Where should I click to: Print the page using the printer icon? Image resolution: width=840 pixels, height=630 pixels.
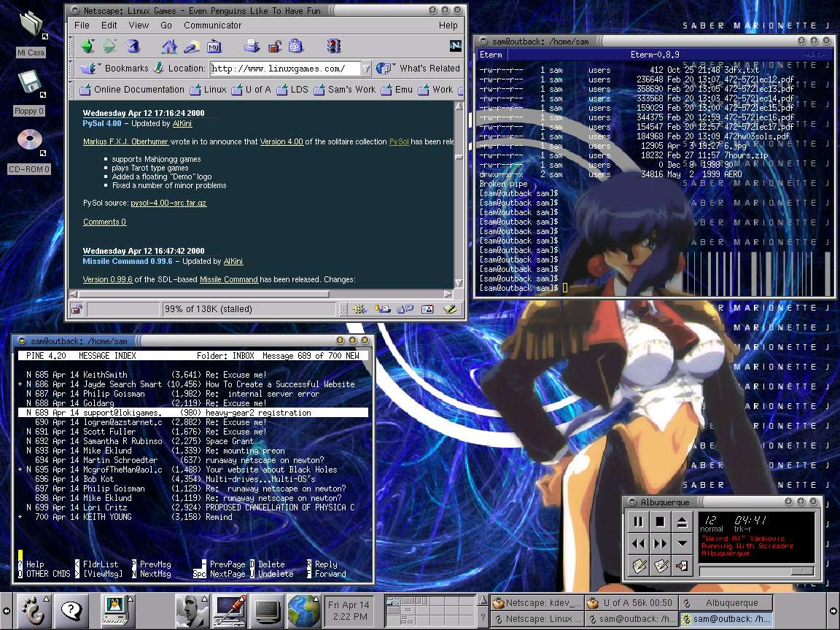(252, 47)
